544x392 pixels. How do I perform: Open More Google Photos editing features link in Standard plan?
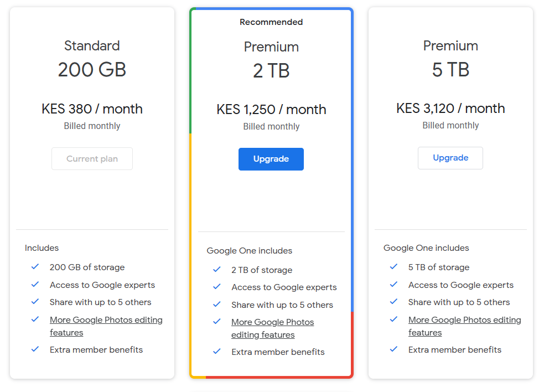click(106, 326)
